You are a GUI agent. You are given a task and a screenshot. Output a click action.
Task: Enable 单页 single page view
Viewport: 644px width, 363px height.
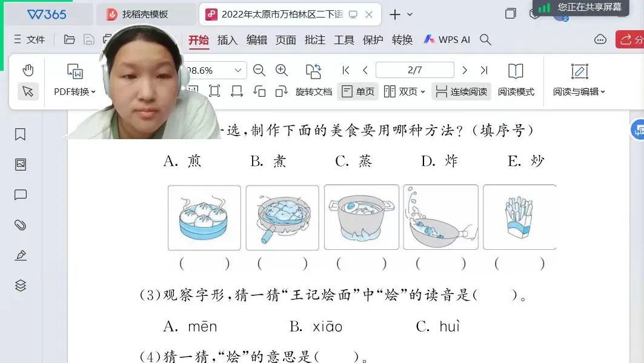click(358, 91)
